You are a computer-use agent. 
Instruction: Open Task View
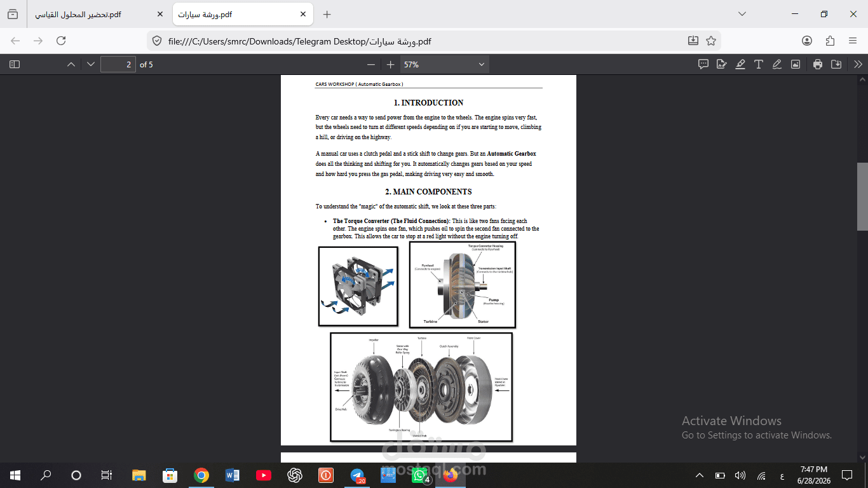107,475
